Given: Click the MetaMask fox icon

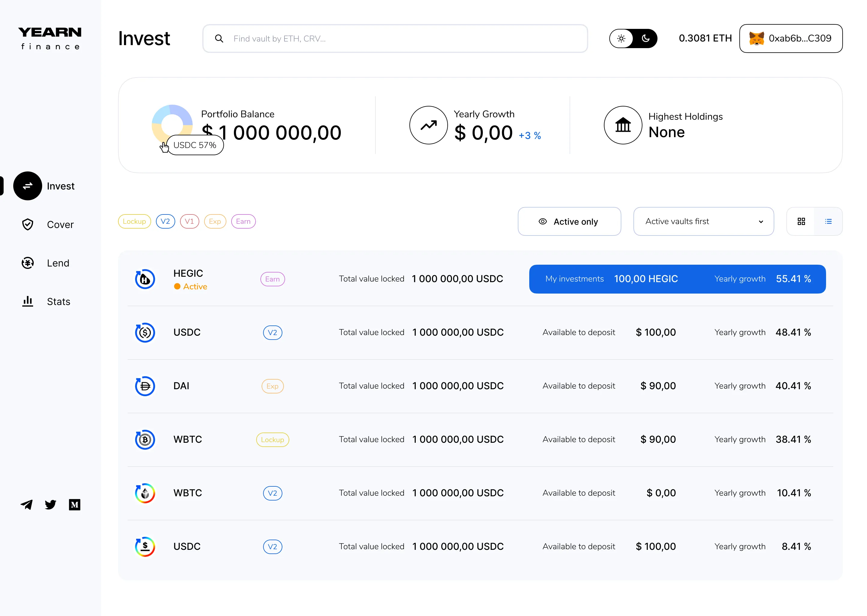Looking at the screenshot, I should click(756, 39).
